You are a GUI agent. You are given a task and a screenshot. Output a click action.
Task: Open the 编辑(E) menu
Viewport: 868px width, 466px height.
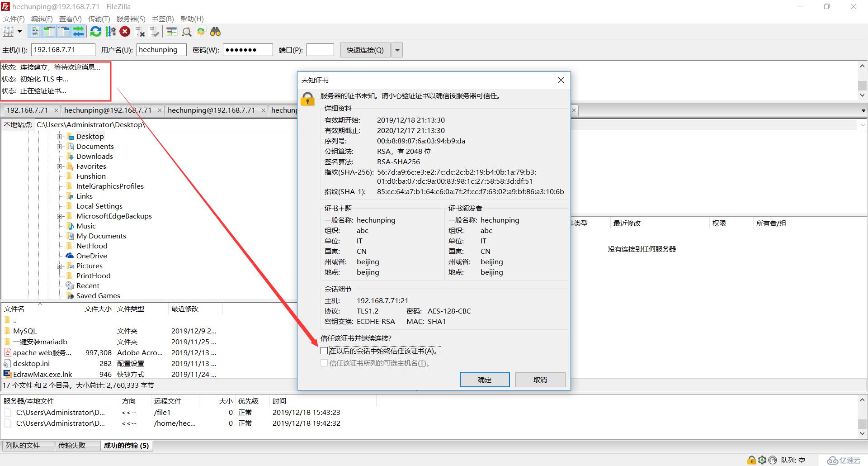pos(42,19)
